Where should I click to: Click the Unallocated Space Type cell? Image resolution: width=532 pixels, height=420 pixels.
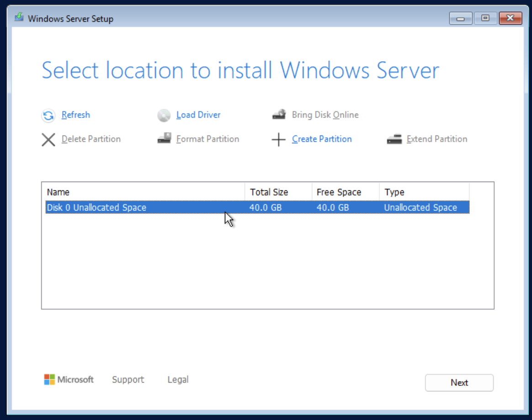coord(420,207)
